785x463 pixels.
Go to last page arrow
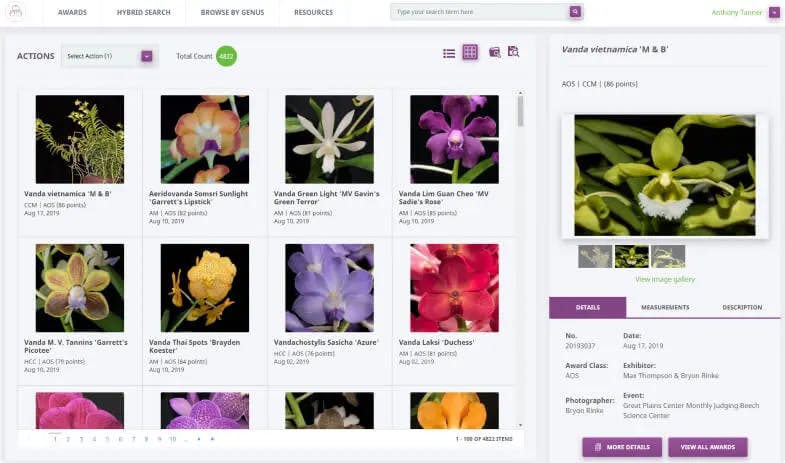coord(212,439)
